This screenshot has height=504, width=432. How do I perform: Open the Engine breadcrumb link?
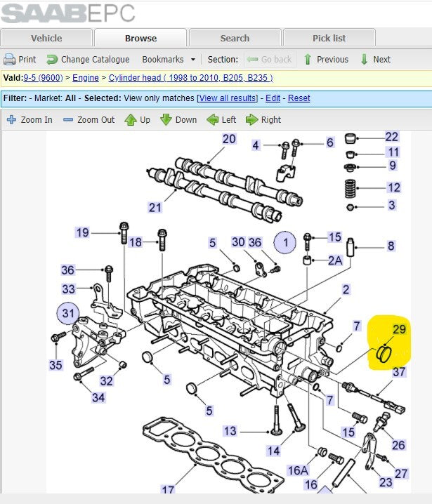86,78
